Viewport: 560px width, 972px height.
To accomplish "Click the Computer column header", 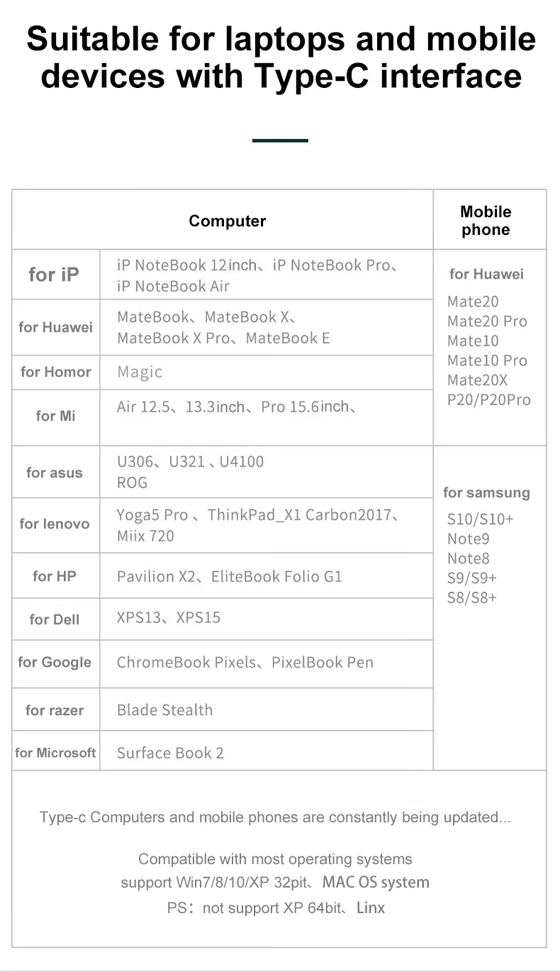I will pyautogui.click(x=227, y=221).
